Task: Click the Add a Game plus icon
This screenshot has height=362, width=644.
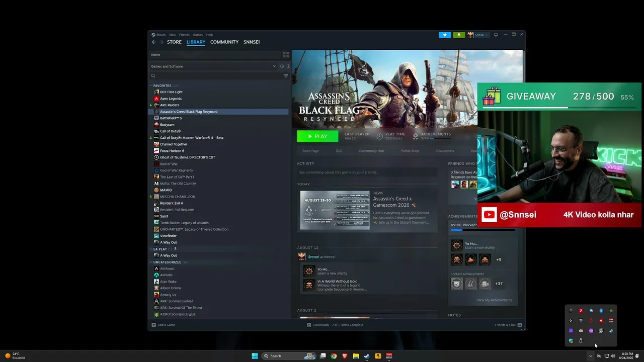Action: [153, 325]
